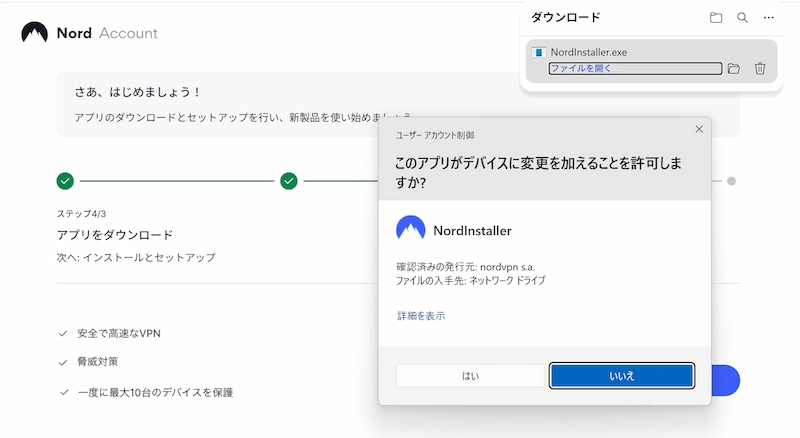Click Nord Account header text
Screen dimensions: 800x438
pyautogui.click(x=107, y=33)
